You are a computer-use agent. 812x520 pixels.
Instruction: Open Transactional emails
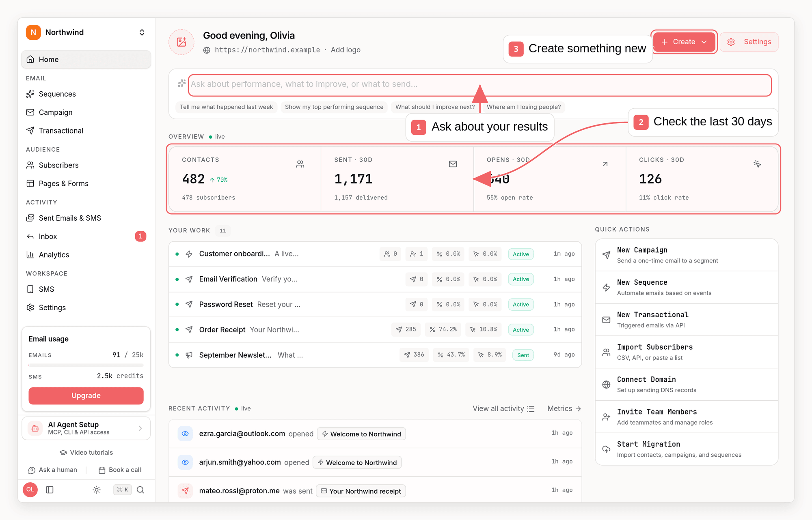tap(86, 131)
